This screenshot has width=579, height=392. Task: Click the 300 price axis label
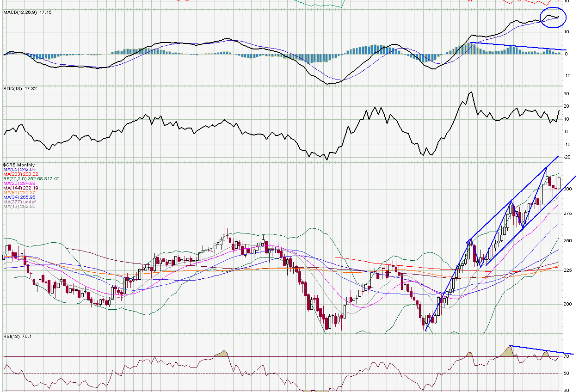point(567,189)
